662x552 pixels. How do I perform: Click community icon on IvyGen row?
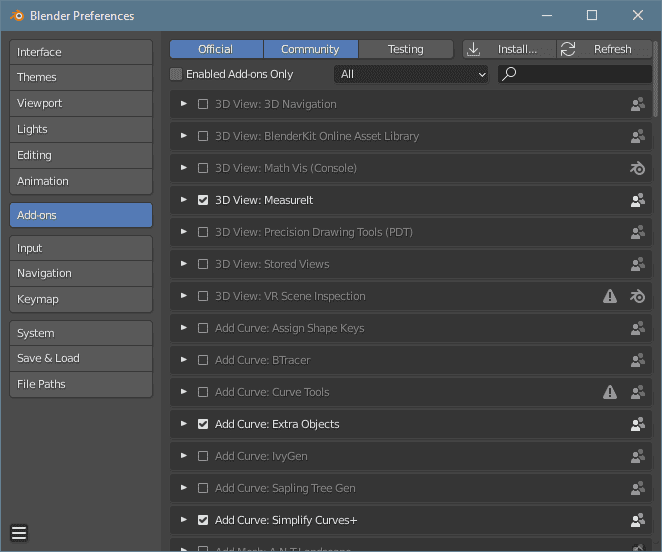pyautogui.click(x=638, y=456)
